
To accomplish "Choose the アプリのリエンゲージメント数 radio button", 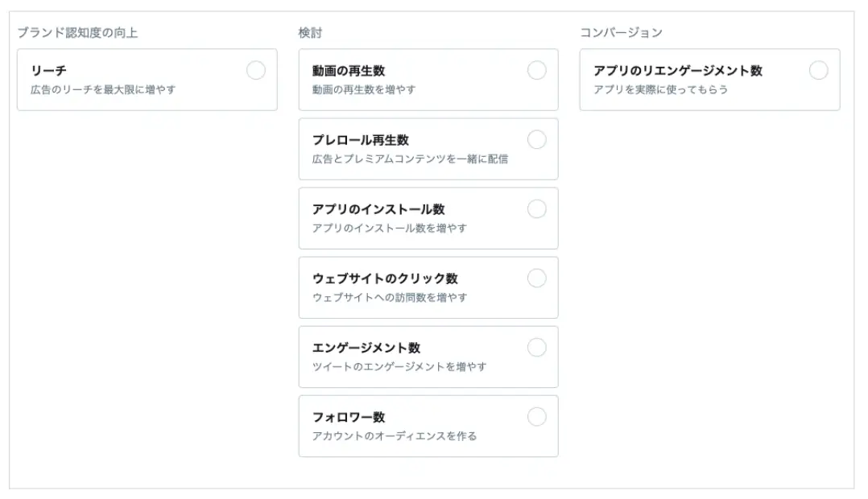I will [x=818, y=70].
